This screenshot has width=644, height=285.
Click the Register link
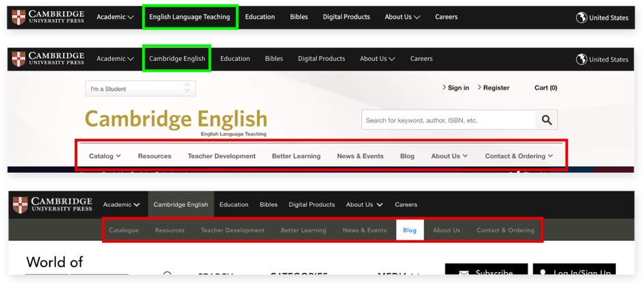(493, 87)
